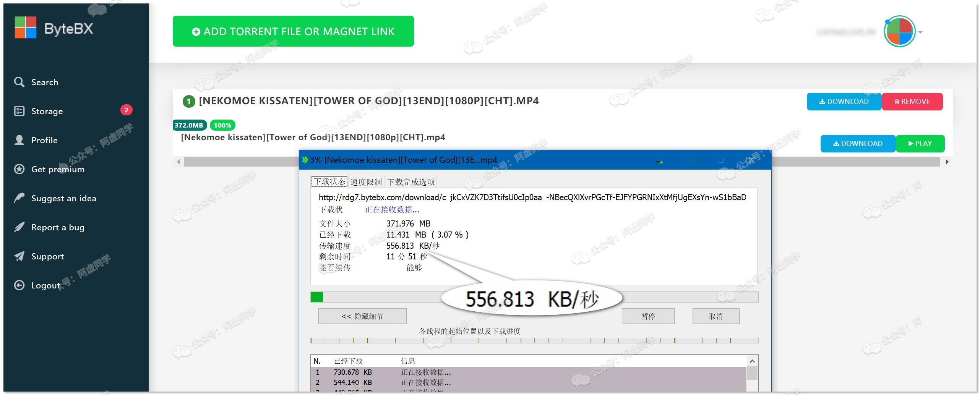Screen dimensions: 980x395
Task: Click the 100% completion badge
Action: tap(222, 125)
